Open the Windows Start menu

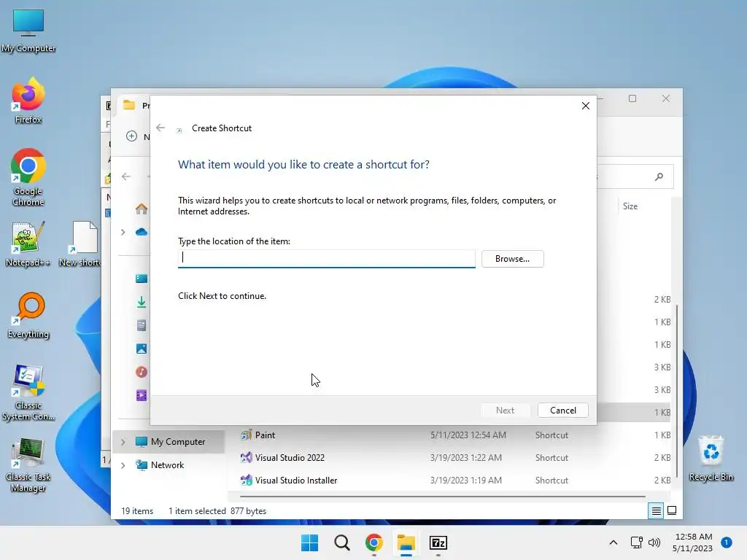309,542
